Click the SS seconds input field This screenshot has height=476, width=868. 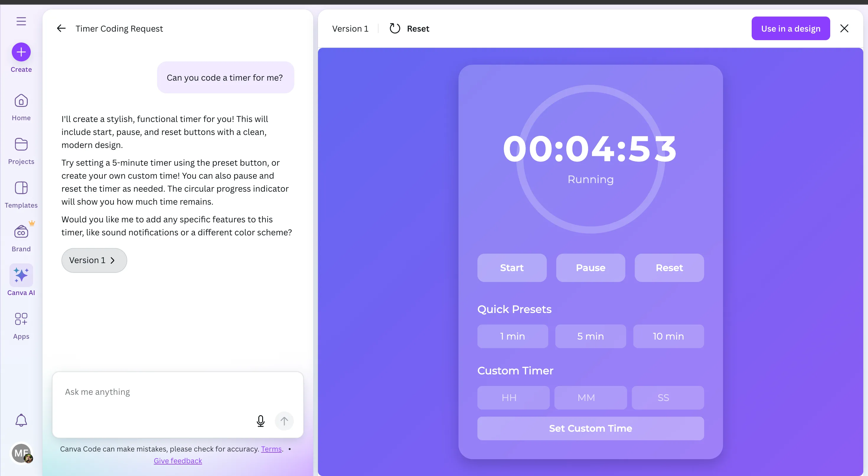tap(668, 397)
